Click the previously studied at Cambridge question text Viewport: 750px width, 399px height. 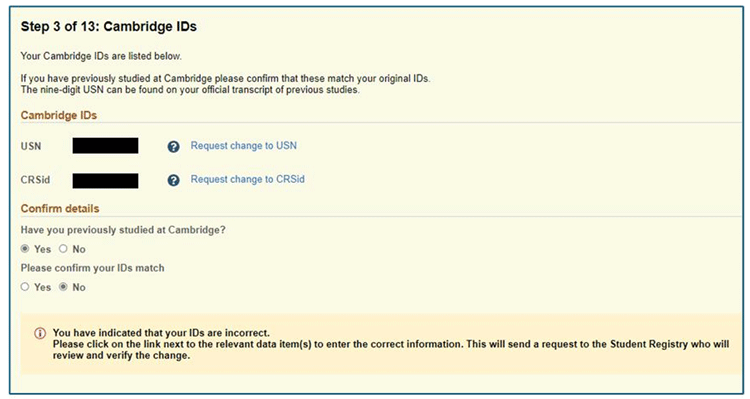coord(123,230)
